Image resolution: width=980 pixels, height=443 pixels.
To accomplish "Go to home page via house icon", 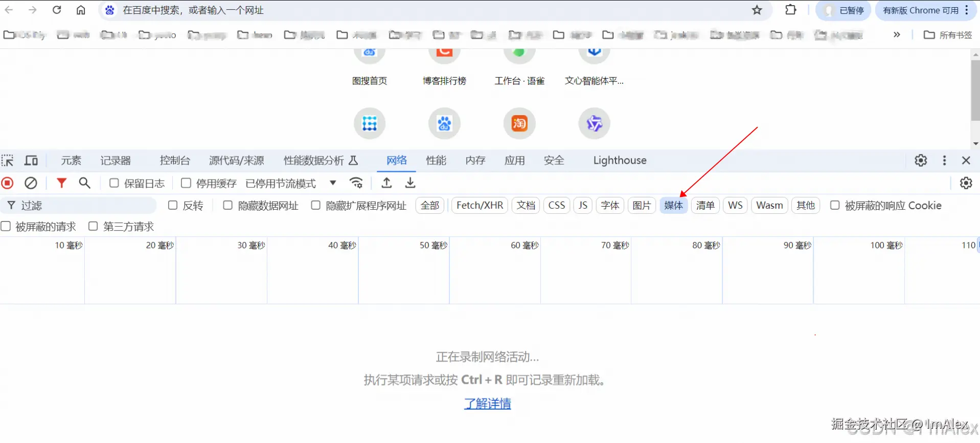I will [x=81, y=10].
